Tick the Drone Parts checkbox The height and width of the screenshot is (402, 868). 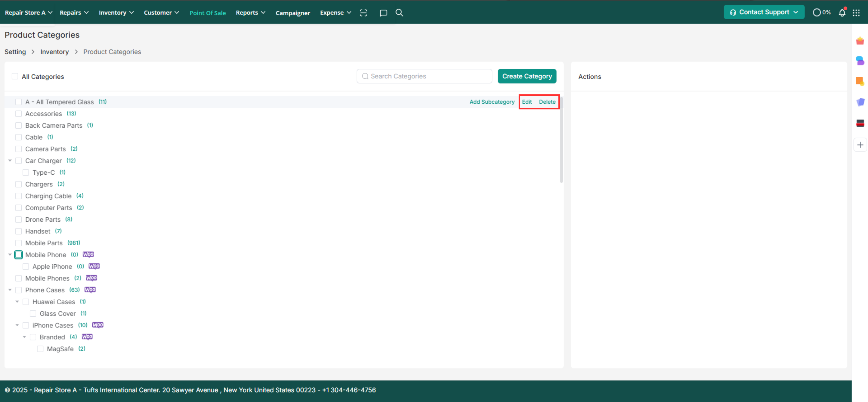[x=19, y=219]
